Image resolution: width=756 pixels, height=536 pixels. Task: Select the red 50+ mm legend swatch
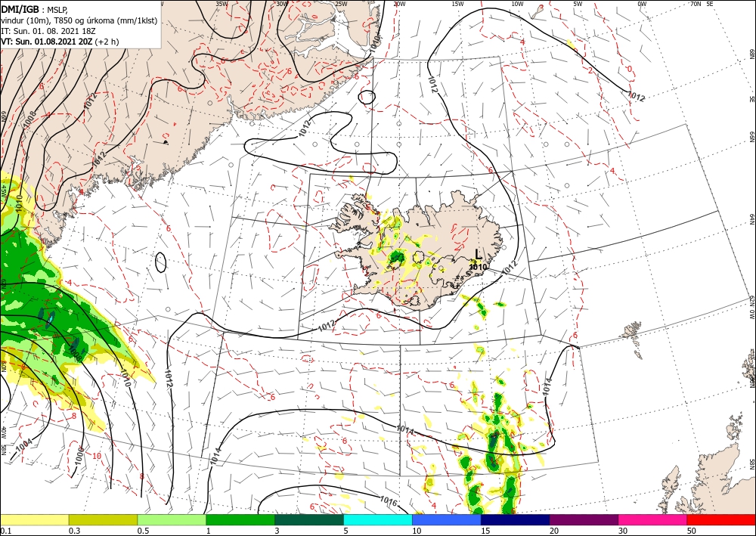[722, 519]
